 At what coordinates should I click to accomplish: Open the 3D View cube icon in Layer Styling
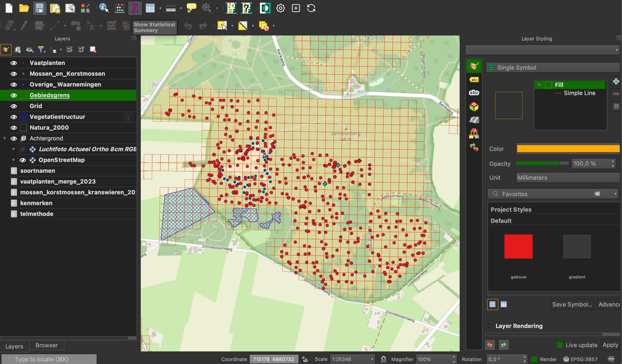474,106
